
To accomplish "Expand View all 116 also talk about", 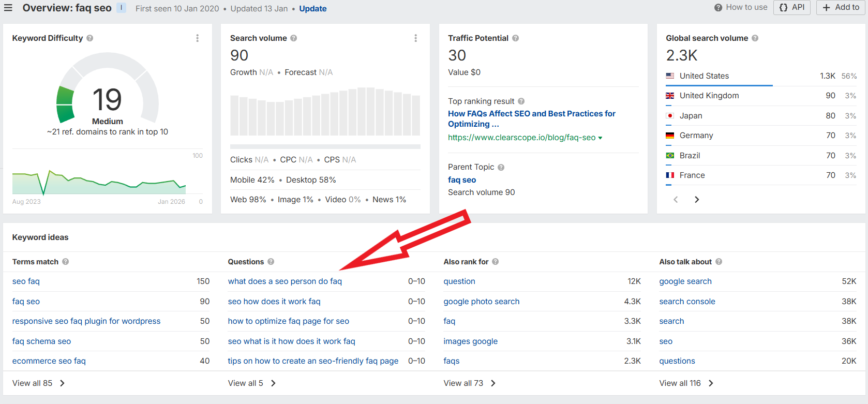I will click(686, 383).
